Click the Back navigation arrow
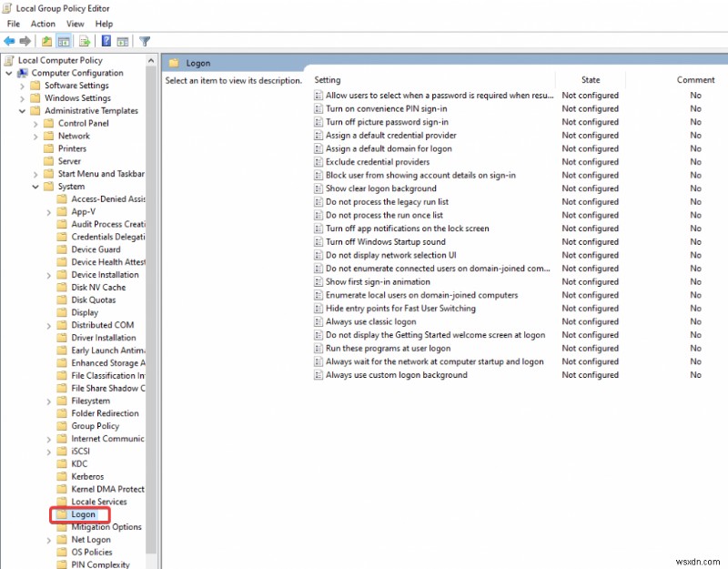This screenshot has height=569, width=728. 9,41
